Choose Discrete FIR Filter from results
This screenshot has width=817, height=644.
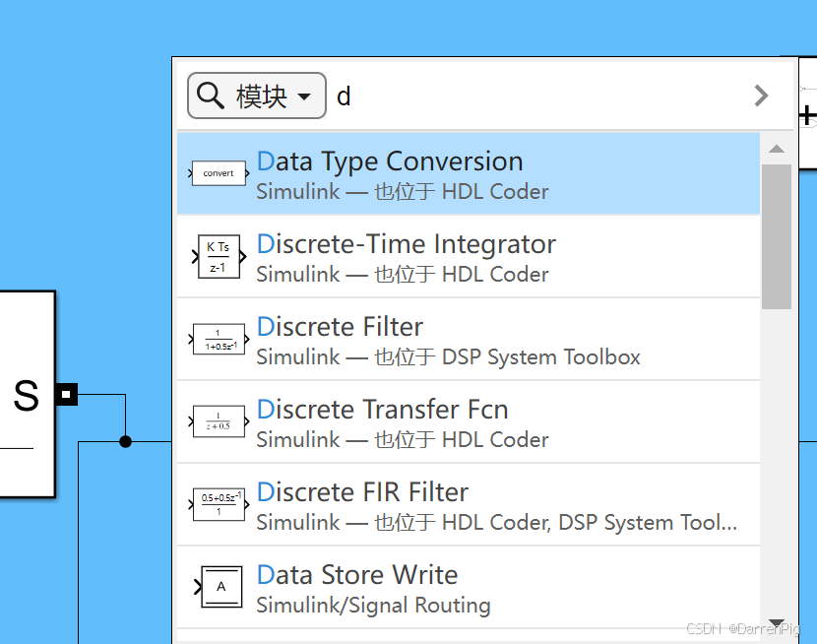469,504
